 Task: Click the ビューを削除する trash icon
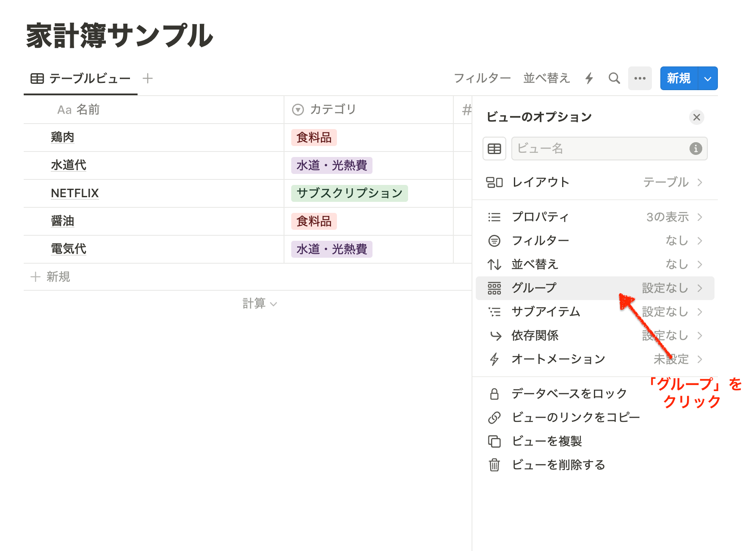(x=494, y=464)
